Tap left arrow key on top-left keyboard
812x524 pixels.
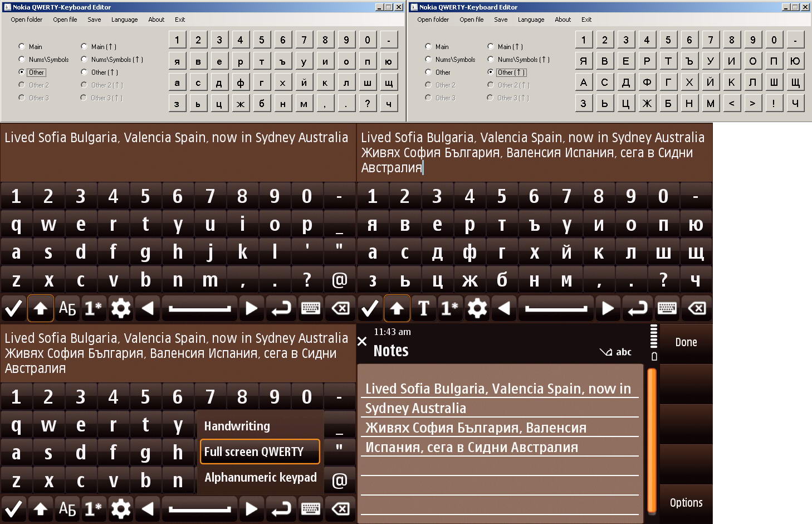pyautogui.click(x=148, y=308)
